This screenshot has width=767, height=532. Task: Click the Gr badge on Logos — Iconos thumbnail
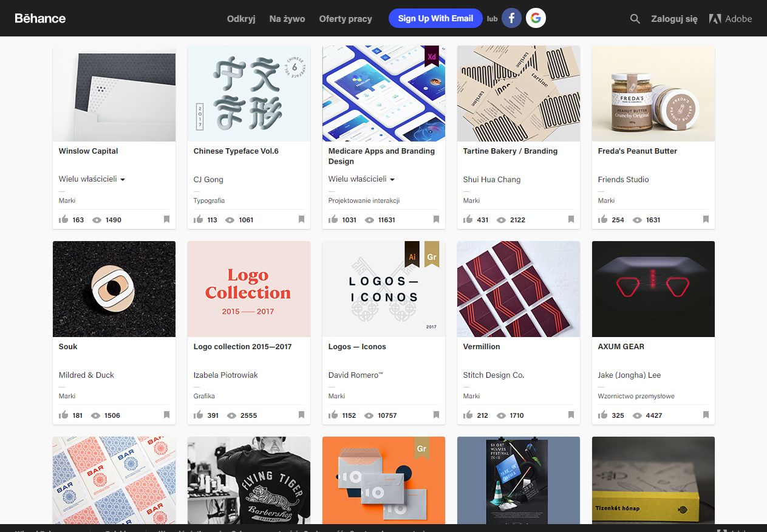coord(432,254)
